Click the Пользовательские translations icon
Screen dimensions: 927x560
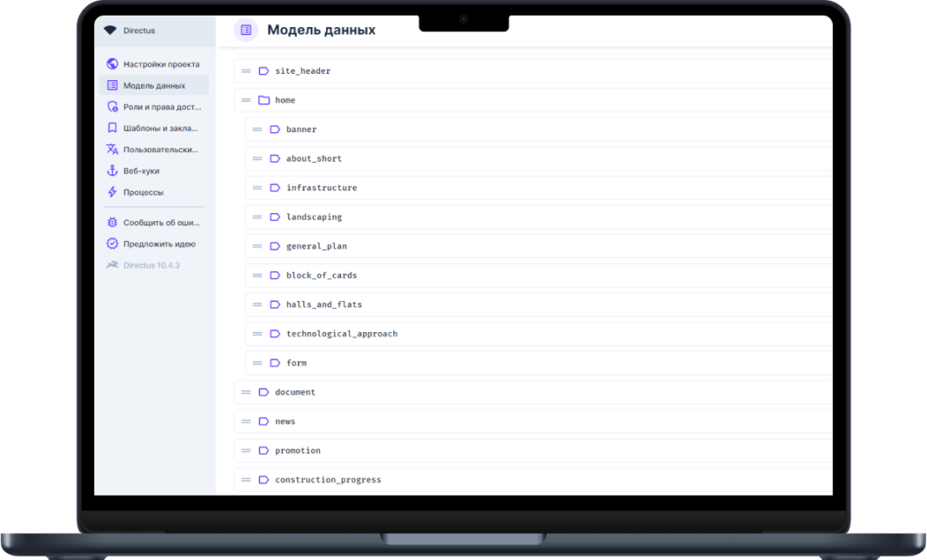(112, 149)
